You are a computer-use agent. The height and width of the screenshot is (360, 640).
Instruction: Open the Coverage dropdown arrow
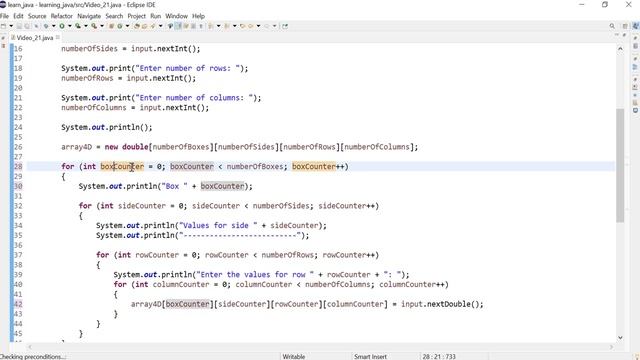(86, 26)
